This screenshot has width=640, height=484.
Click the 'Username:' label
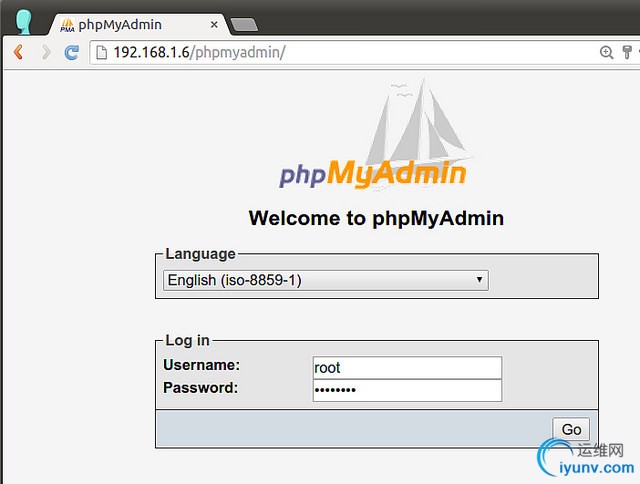[202, 365]
